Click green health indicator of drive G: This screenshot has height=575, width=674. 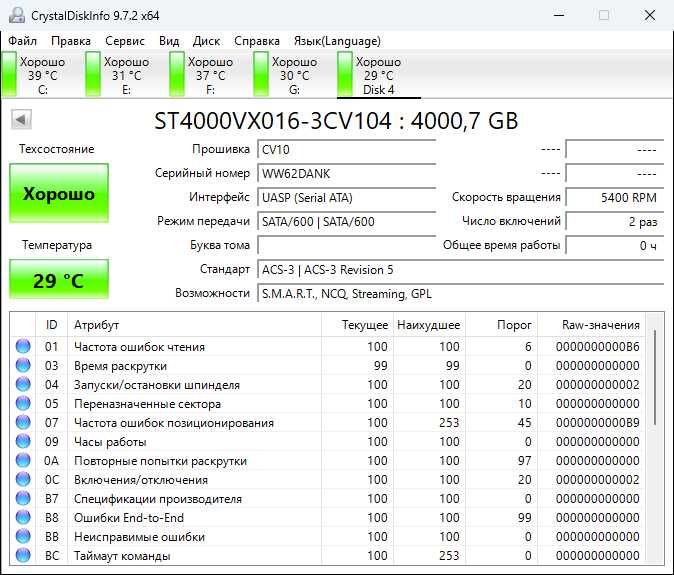pyautogui.click(x=261, y=74)
